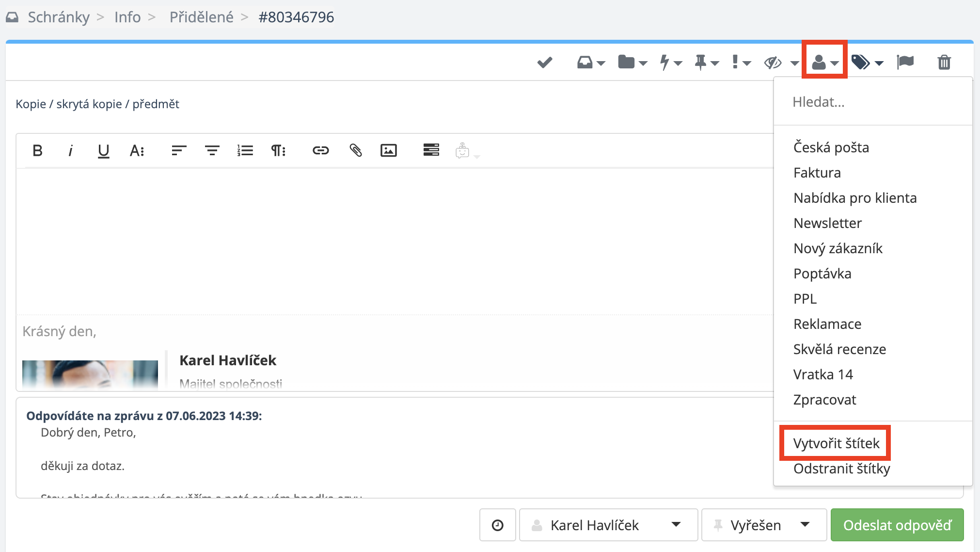Insert an image into the reply
Viewport: 980px width, 552px height.
(389, 151)
